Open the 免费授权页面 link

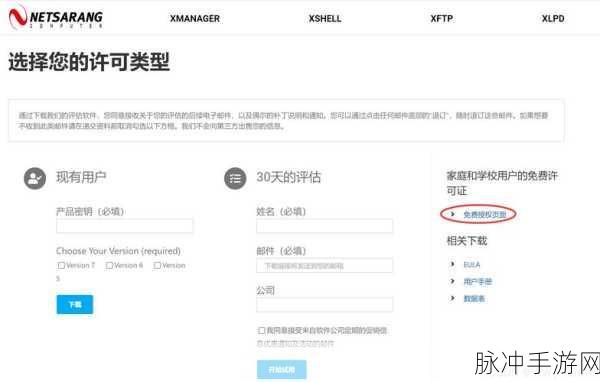point(485,214)
